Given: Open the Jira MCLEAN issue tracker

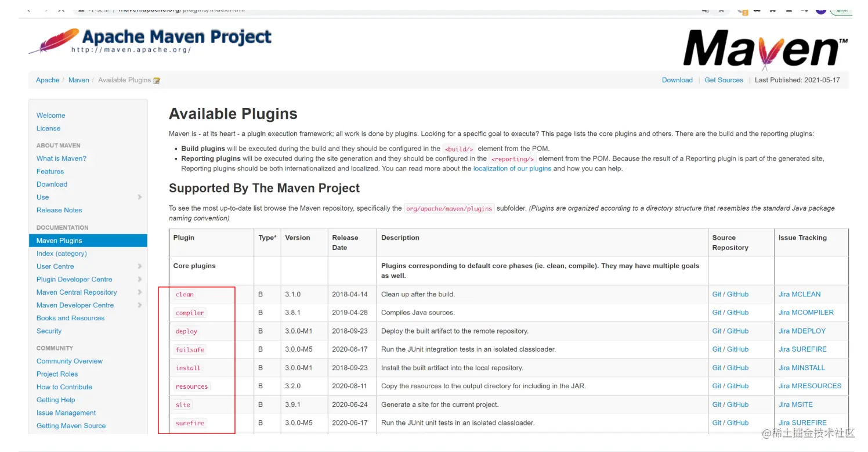Looking at the screenshot, I should (x=800, y=294).
